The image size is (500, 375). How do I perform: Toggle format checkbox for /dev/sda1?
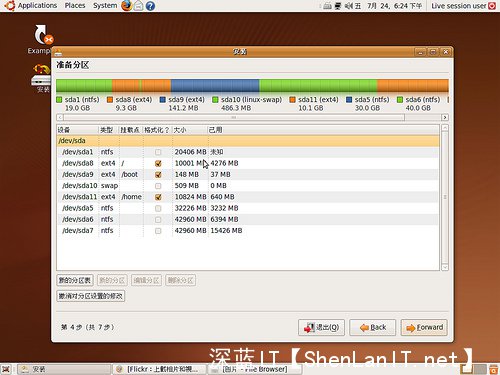158,152
